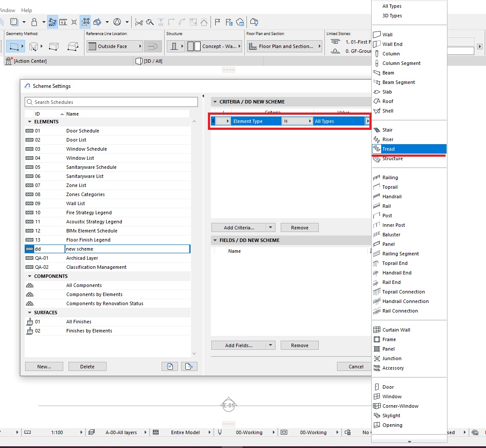This screenshot has width=486, height=448.
Task: Open the Help menu
Action: tap(26, 10)
